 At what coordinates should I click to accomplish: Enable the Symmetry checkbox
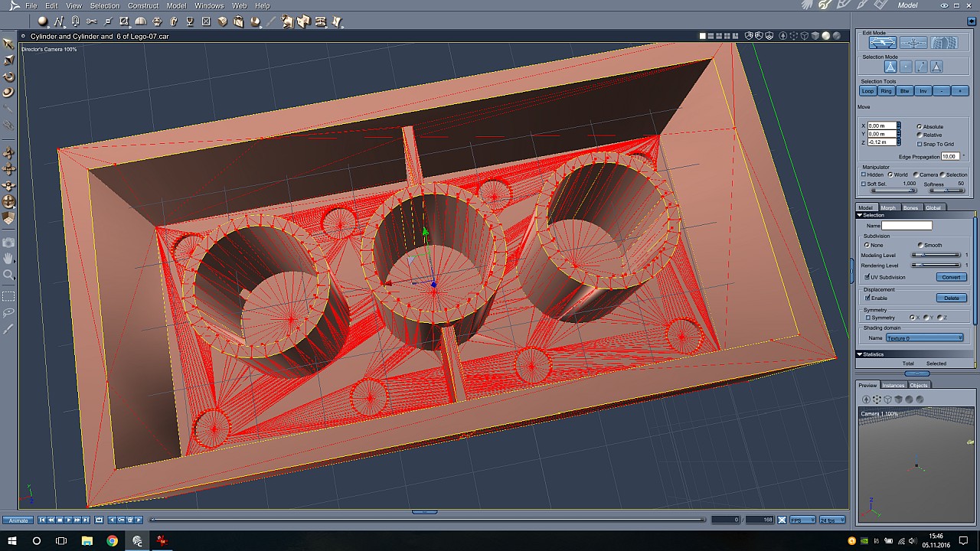pyautogui.click(x=867, y=318)
